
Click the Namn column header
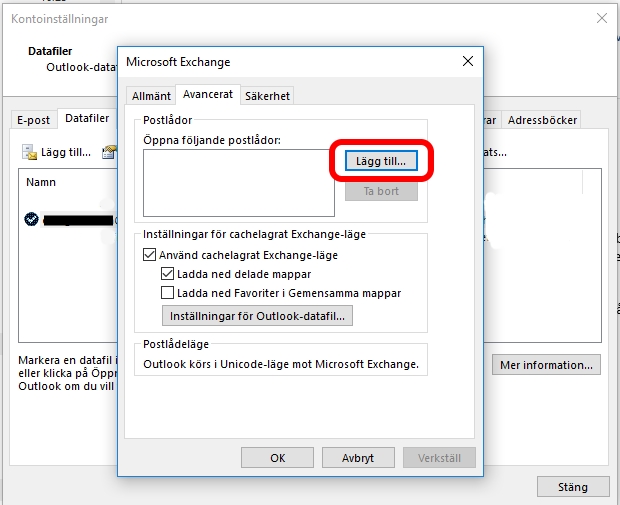(x=41, y=182)
